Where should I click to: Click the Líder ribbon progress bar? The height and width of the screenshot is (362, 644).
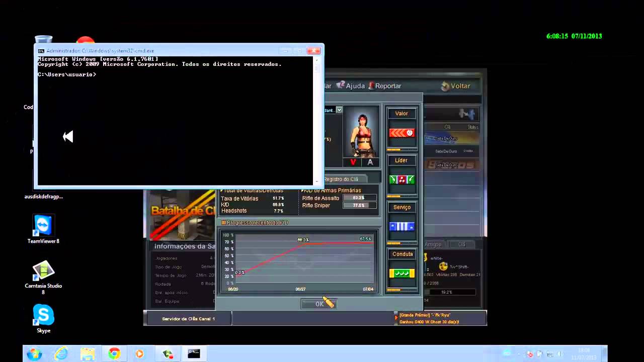(x=401, y=196)
